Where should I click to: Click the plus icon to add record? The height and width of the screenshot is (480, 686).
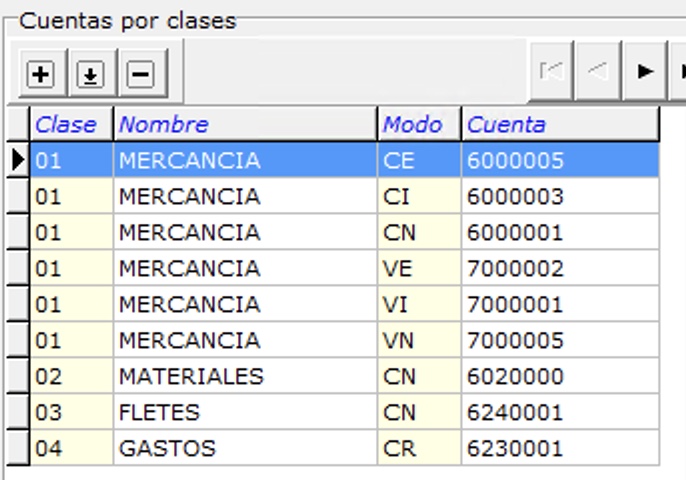pos(41,73)
